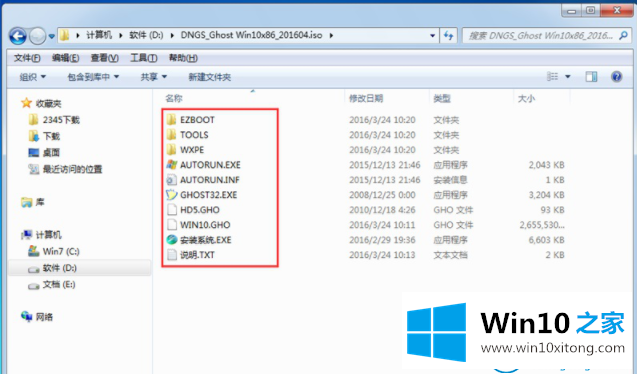Expand breadcrumb arrow after 软件 (D:)
Screen dimensions: 637x374
tap(172, 36)
